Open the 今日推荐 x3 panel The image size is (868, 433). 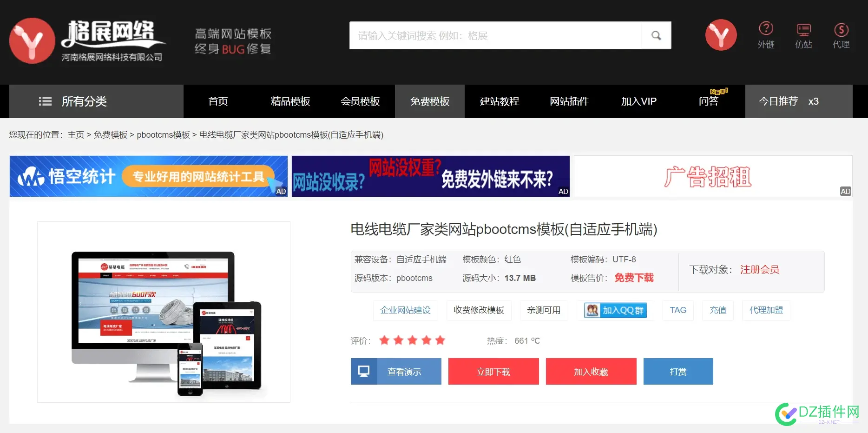point(798,101)
